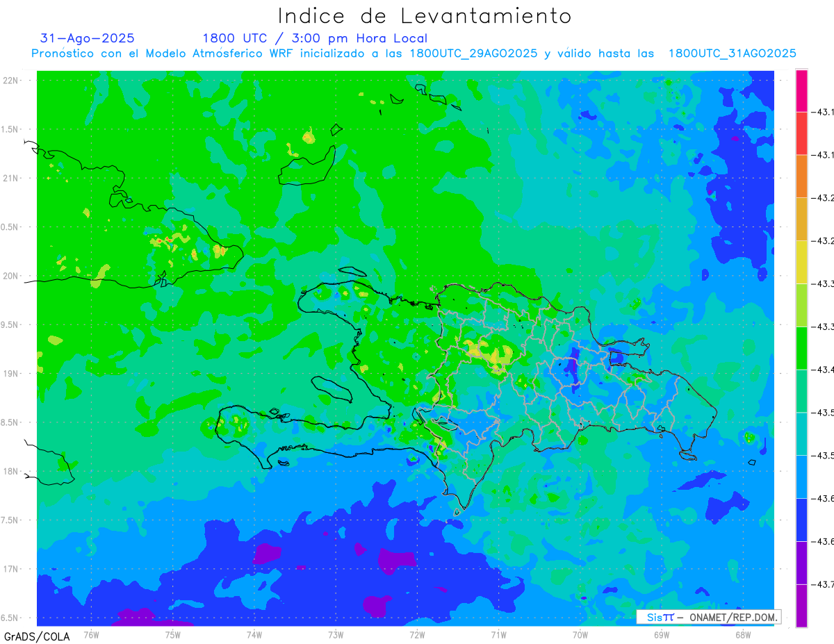Pick the bright green swatch in the color bar

pyautogui.click(x=801, y=348)
